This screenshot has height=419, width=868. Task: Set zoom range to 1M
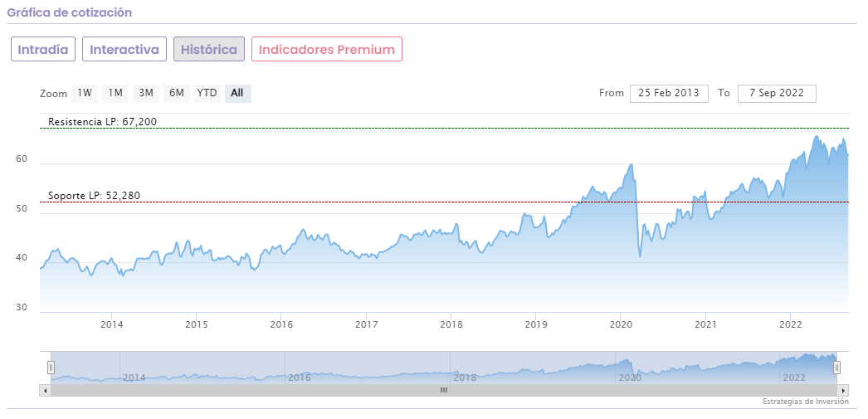click(115, 93)
